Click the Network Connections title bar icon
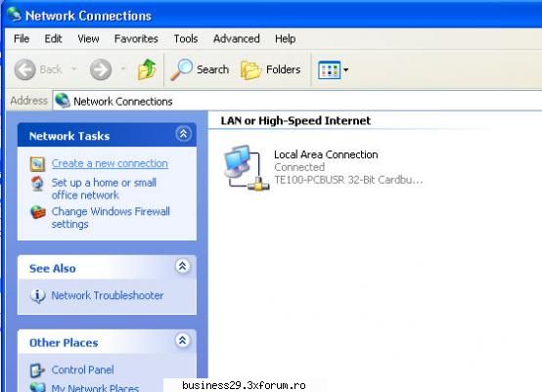This screenshot has height=392, width=542. click(x=14, y=14)
